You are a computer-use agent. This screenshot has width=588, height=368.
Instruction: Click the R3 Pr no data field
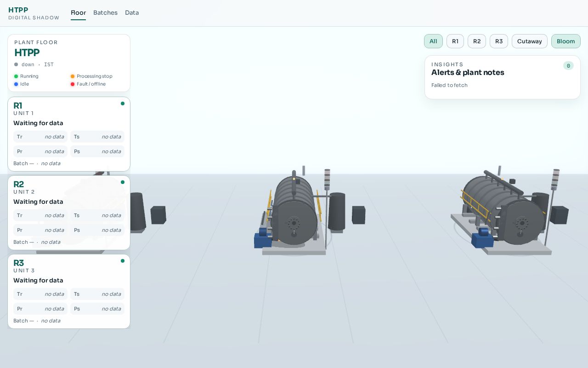(x=40, y=309)
